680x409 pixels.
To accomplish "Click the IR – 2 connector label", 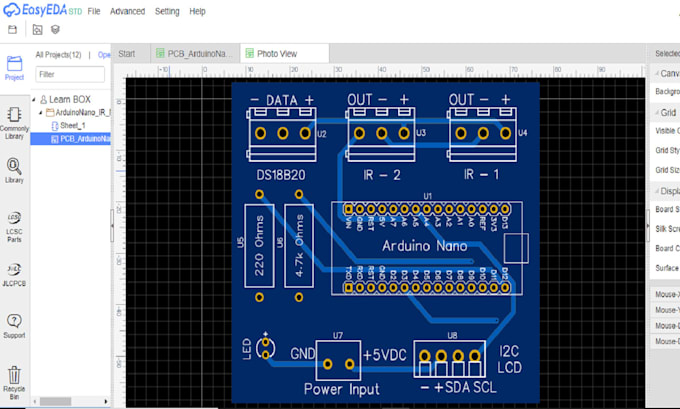I will [382, 175].
